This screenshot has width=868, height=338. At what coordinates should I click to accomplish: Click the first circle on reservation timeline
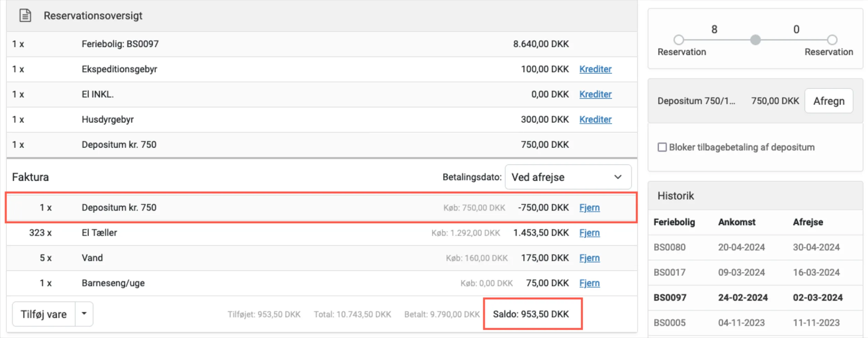(x=678, y=40)
